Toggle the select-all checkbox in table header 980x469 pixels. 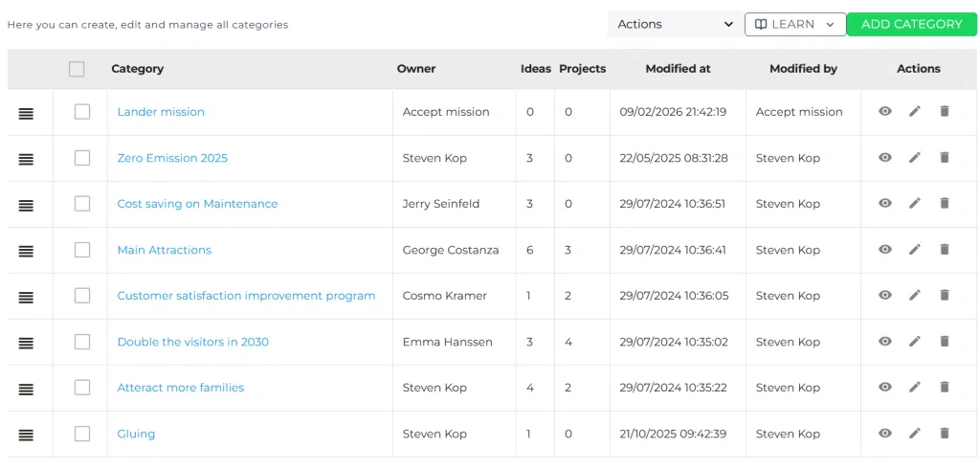pyautogui.click(x=77, y=70)
